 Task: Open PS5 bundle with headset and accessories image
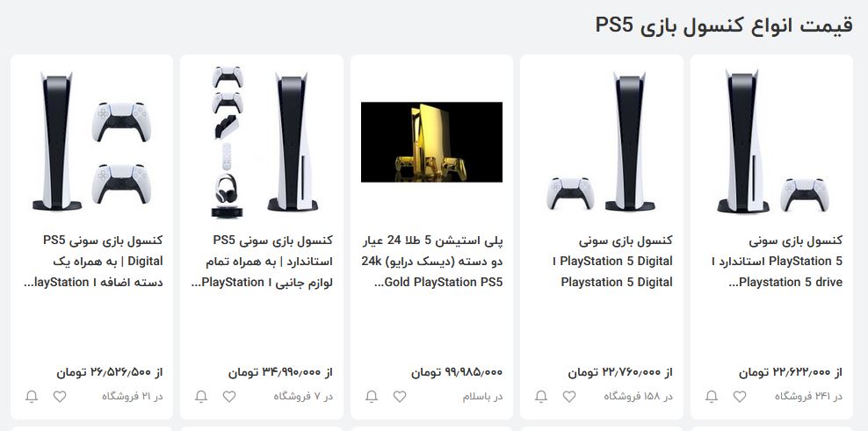(262, 141)
